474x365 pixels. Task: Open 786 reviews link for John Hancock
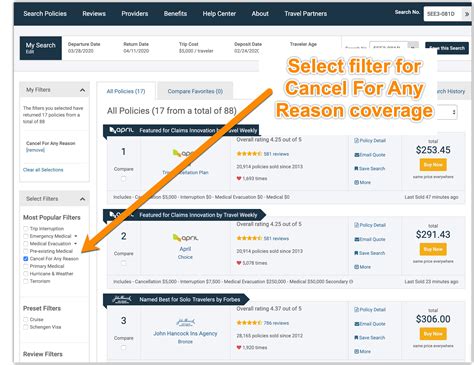(276, 323)
